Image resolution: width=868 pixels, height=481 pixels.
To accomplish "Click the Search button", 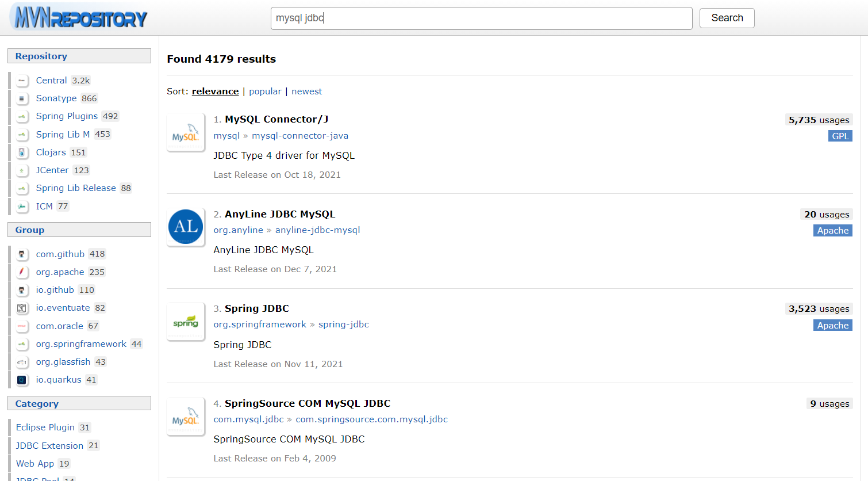I will tap(727, 18).
